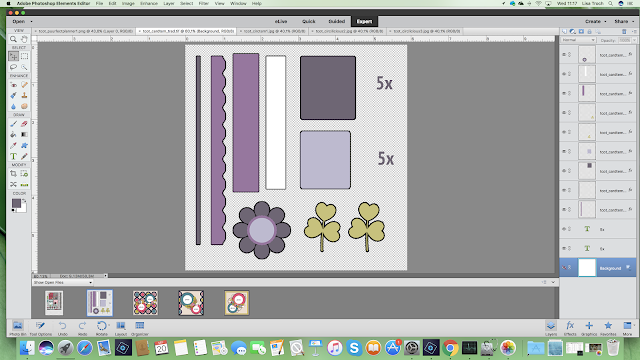
Task: Open the Opacity dropdown arrow
Action: click(634, 40)
